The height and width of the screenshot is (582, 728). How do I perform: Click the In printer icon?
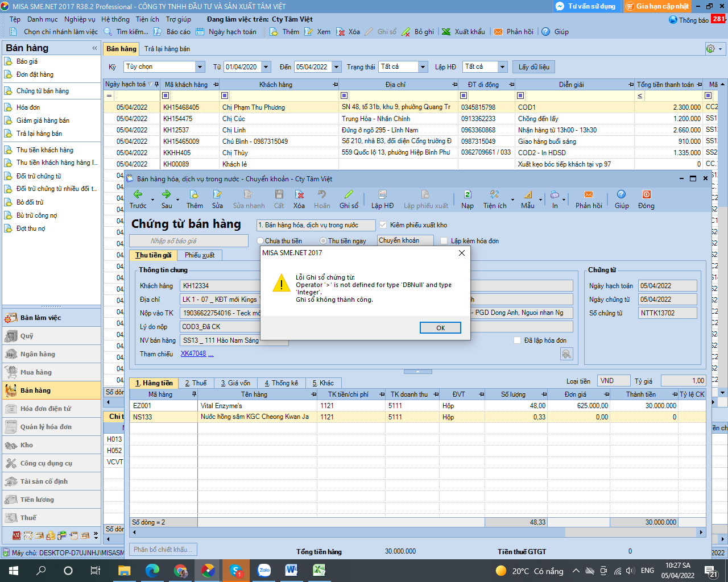pyautogui.click(x=555, y=194)
